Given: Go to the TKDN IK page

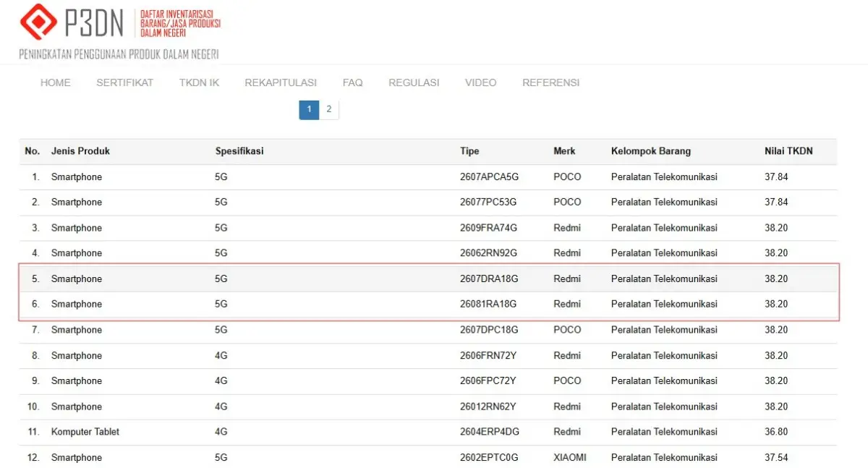Looking at the screenshot, I should 199,82.
